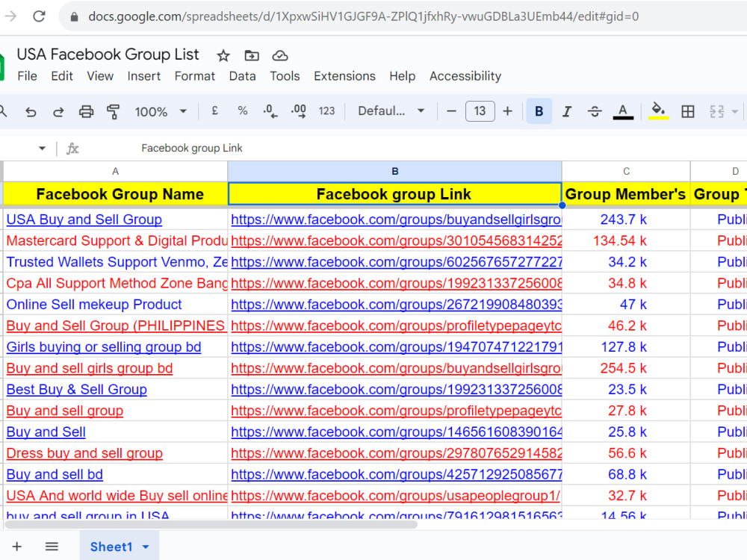Select column A header
The height and width of the screenshot is (560, 747).
tap(115, 172)
